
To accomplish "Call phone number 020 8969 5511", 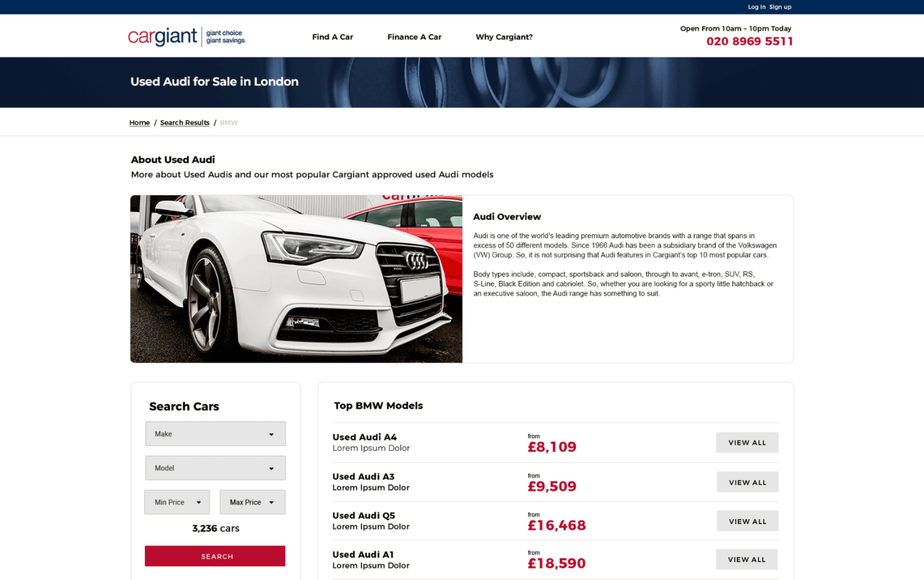I will click(749, 41).
